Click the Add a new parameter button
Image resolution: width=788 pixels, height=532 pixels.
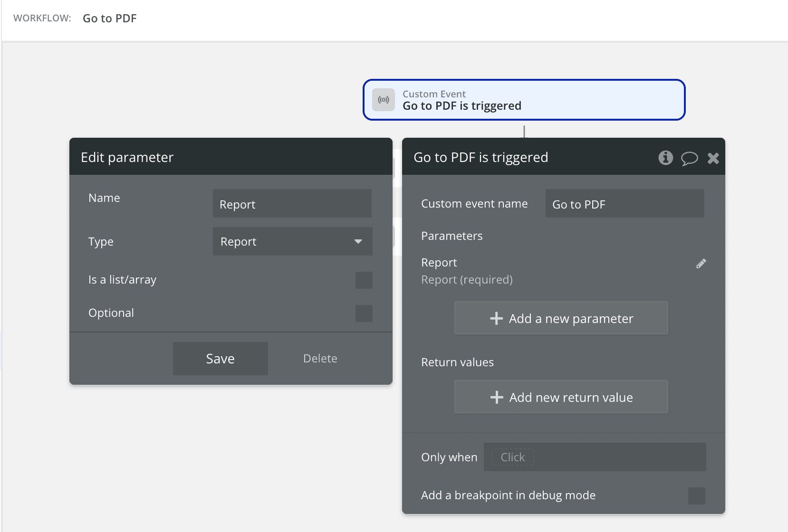pos(561,318)
